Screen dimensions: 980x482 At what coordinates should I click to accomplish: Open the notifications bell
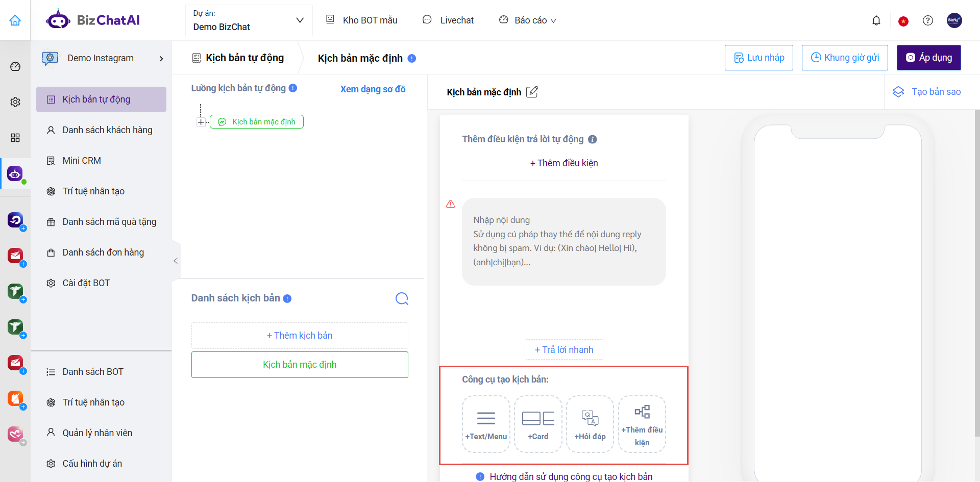(x=876, y=20)
